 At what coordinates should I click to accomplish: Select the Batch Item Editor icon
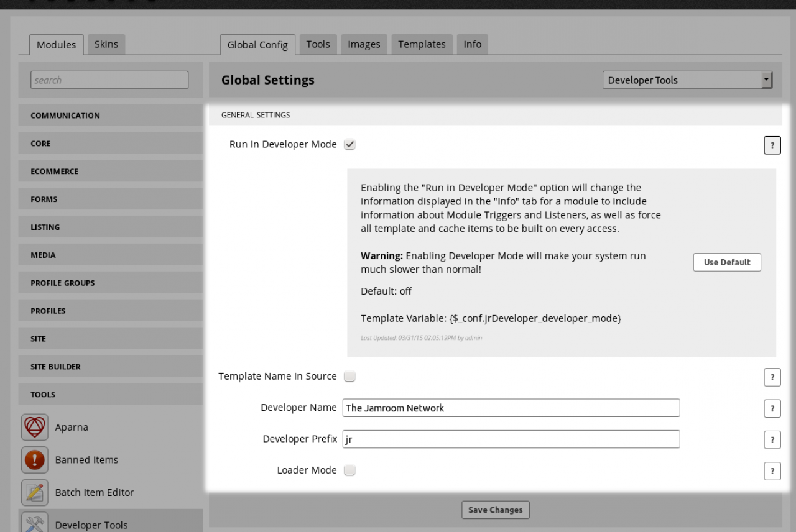point(35,492)
